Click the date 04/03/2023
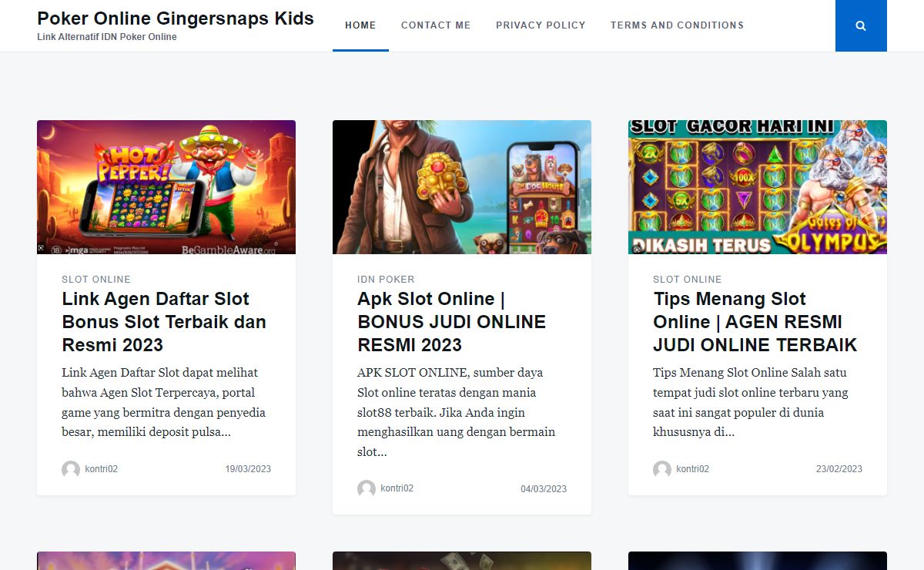Screen dimensions: 924x570 (x=544, y=489)
